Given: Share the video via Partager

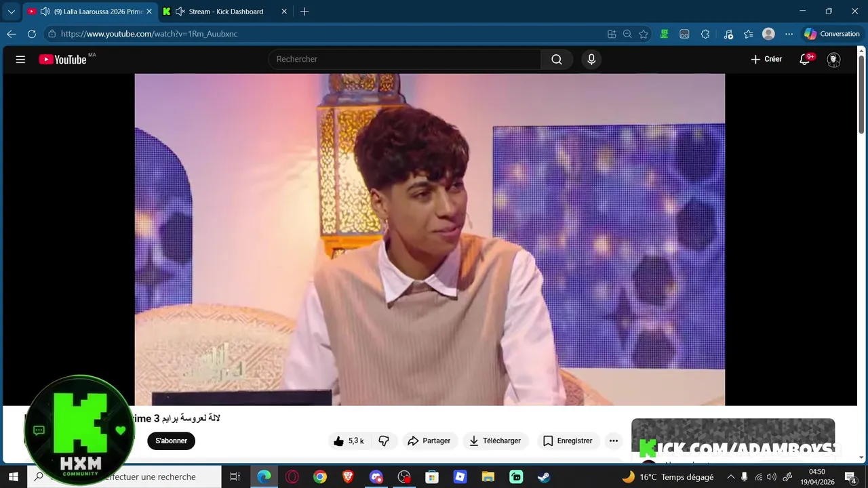Looking at the screenshot, I should click(x=429, y=441).
